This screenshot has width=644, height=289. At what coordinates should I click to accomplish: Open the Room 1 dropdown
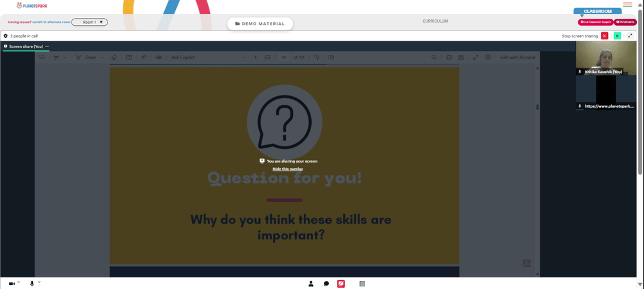point(90,22)
